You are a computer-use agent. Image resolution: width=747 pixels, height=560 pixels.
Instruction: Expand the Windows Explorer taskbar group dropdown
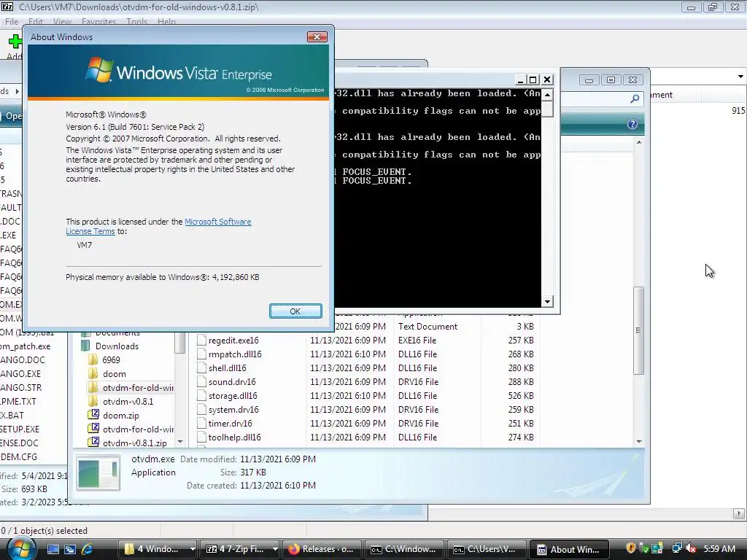[x=193, y=549]
